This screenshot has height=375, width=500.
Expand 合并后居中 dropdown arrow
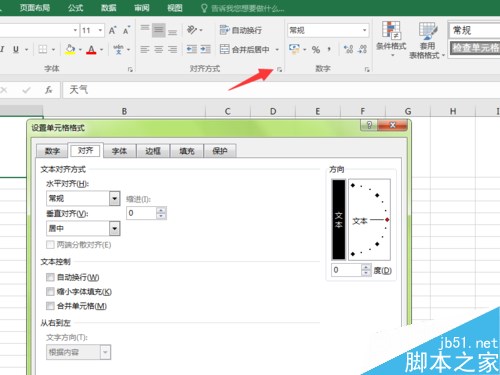pos(277,50)
